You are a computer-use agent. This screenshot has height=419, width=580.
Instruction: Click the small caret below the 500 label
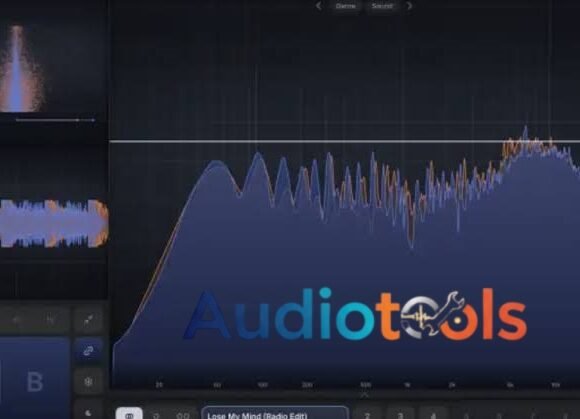point(365,395)
